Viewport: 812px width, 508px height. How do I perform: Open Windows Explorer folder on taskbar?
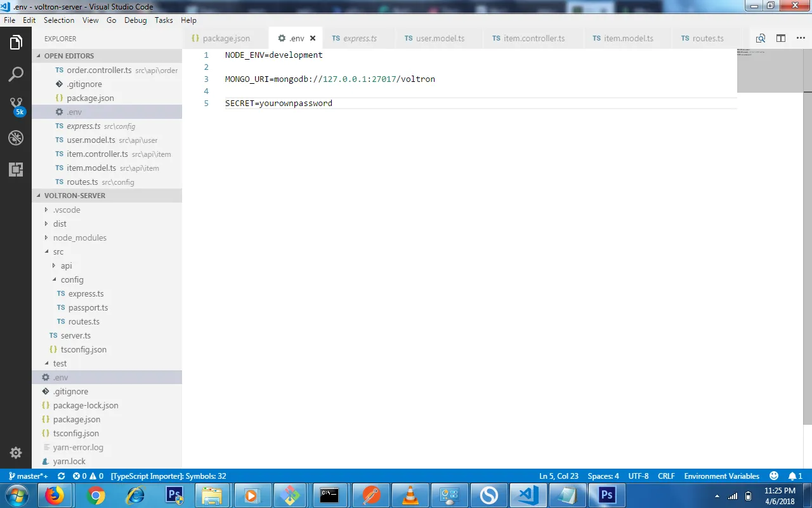click(x=212, y=495)
